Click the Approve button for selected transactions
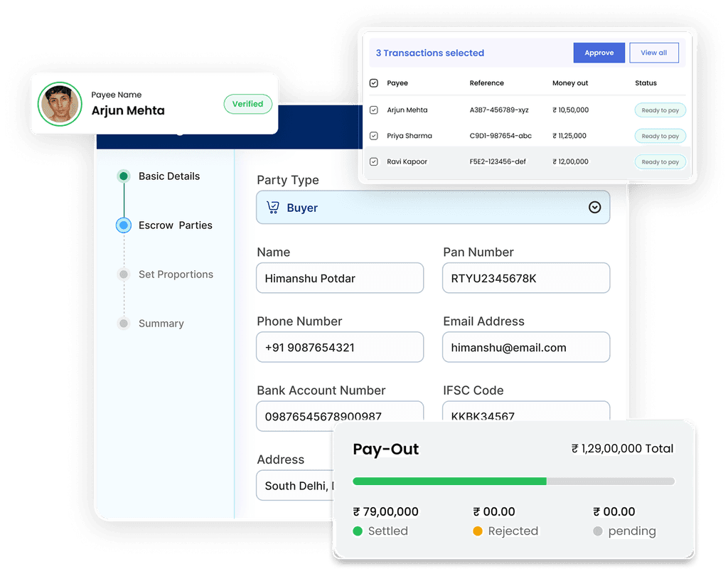Viewport: 728px width, 569px height. tap(599, 53)
